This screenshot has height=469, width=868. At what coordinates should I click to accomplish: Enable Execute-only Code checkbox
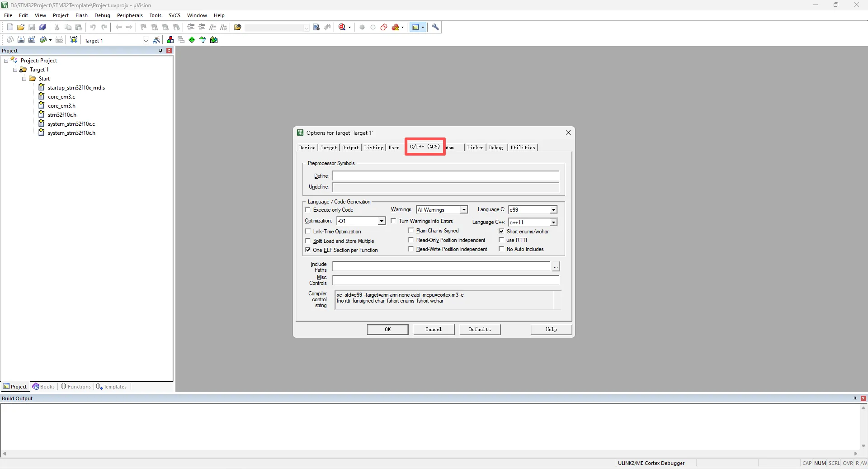[308, 209]
